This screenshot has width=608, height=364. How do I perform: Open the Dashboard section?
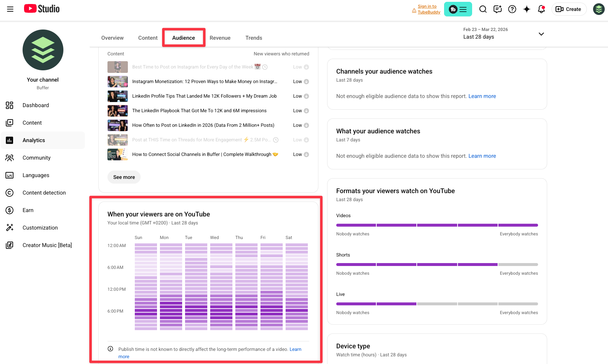pos(35,105)
